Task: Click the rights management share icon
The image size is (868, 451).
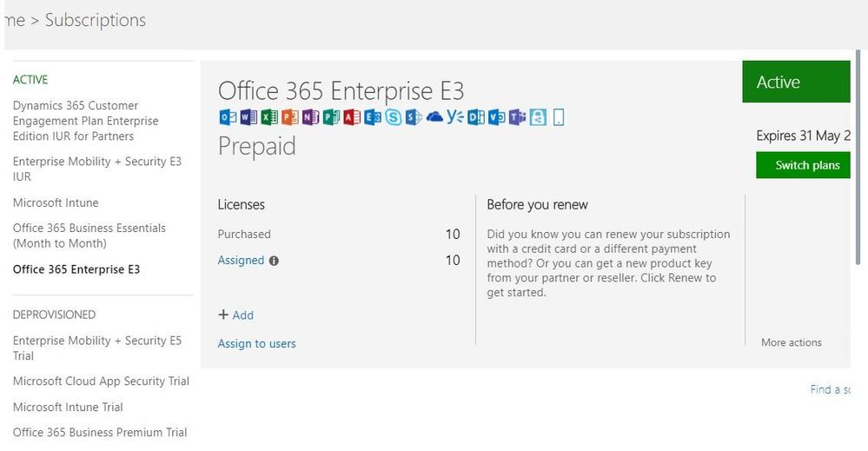Action: (538, 117)
